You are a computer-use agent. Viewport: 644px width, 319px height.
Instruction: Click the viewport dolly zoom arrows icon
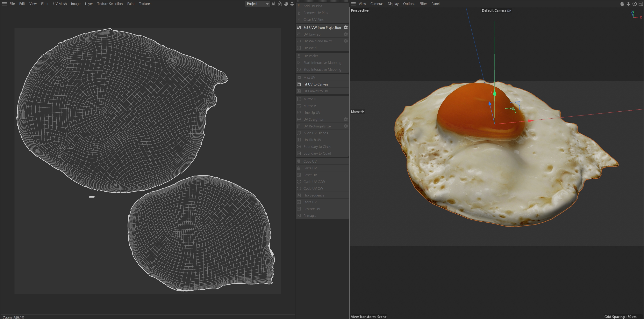(x=628, y=4)
